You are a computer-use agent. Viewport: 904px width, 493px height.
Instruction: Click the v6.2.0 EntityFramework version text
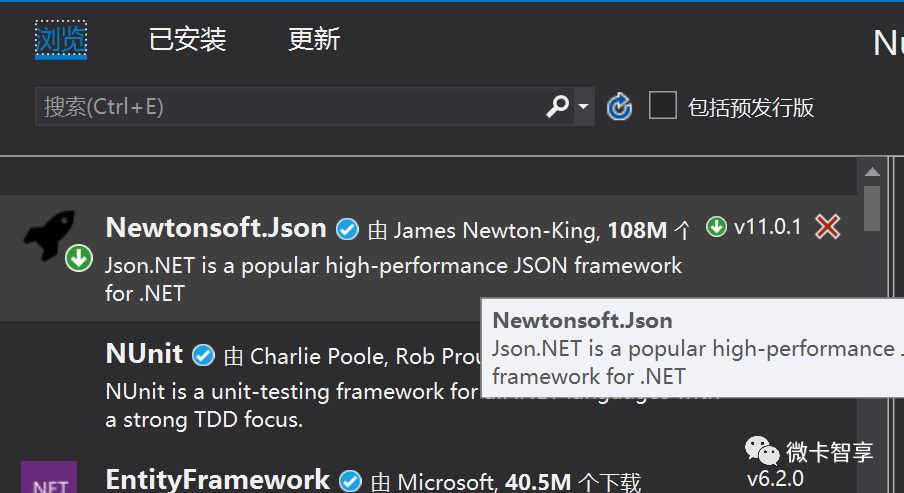point(775,479)
